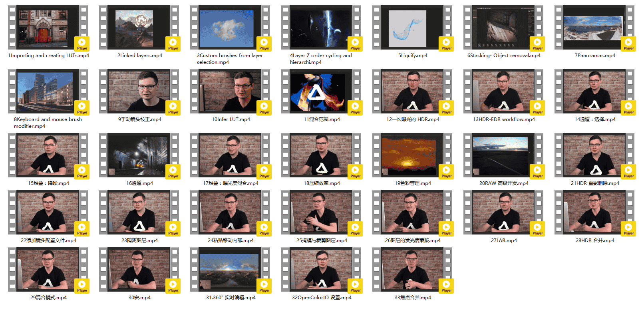The width and height of the screenshot is (644, 310).
Task: Select the 26图层的发光度蒙版.mp4 video icon
Action: point(412,213)
